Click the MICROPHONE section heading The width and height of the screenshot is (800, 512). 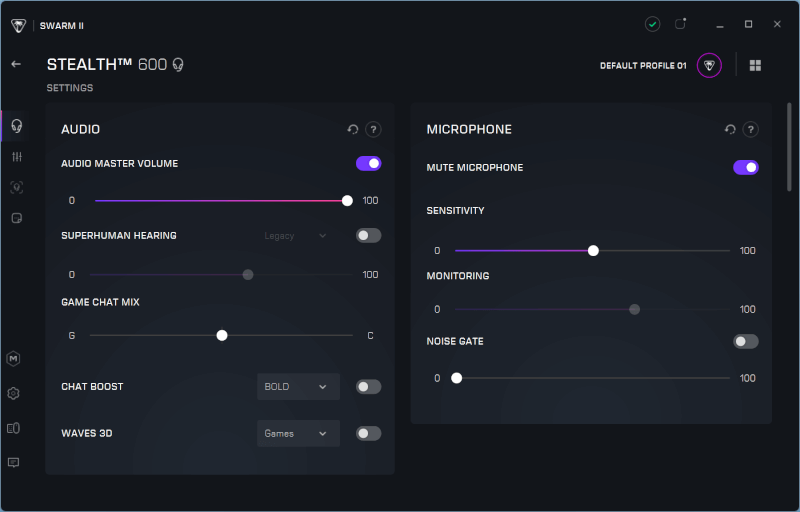(469, 129)
